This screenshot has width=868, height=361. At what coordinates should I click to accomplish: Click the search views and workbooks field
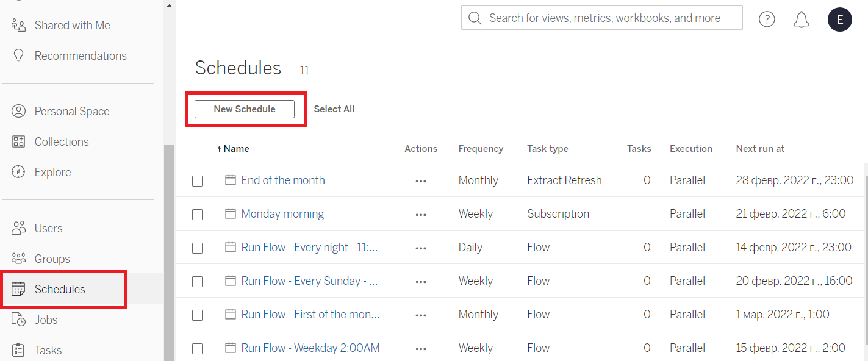(x=602, y=18)
